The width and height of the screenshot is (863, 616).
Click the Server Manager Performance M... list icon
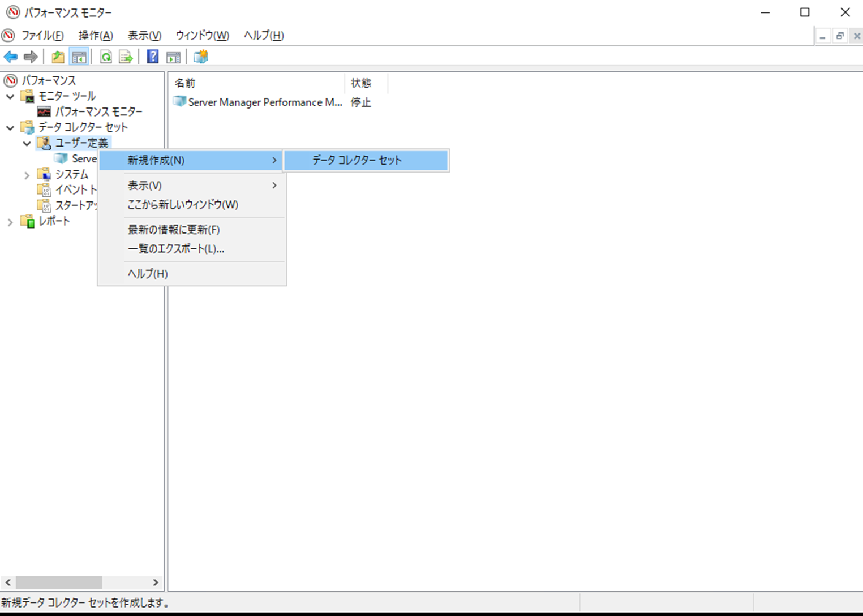tap(179, 102)
